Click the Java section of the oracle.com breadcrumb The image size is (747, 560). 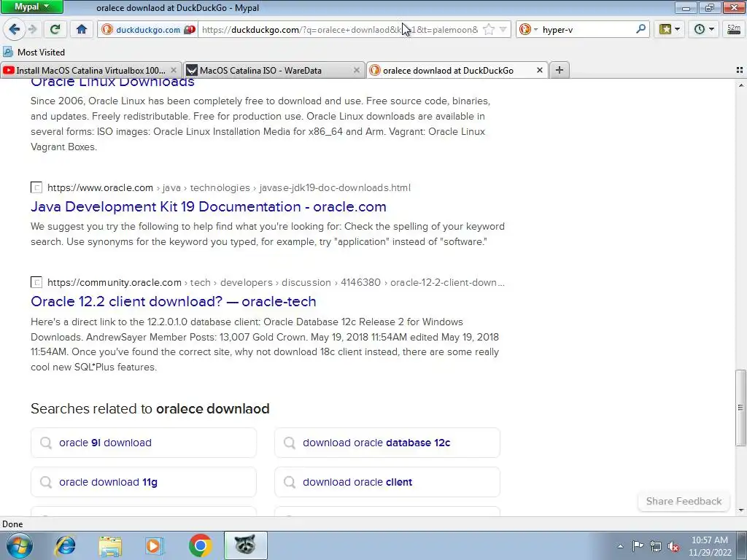(x=171, y=187)
